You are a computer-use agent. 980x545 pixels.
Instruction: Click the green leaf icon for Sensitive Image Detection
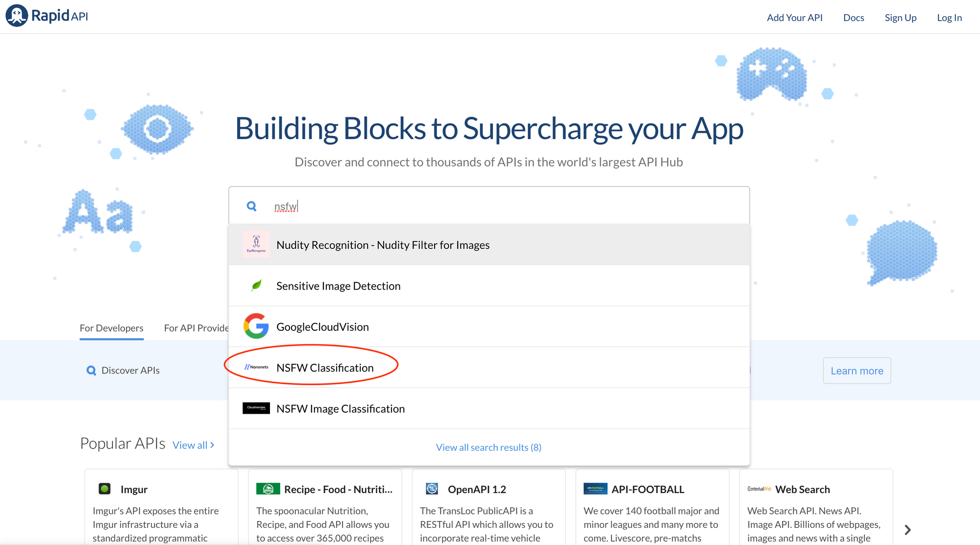pyautogui.click(x=256, y=285)
